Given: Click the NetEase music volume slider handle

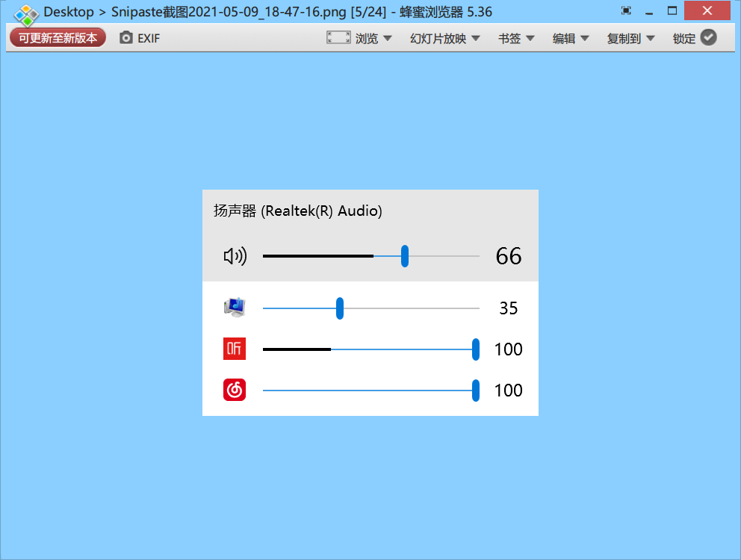Looking at the screenshot, I should point(476,391).
